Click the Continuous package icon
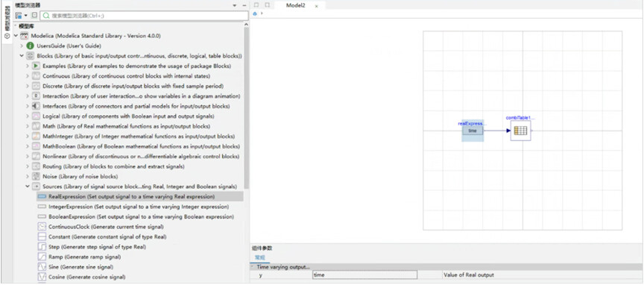644x285 pixels. click(x=36, y=76)
